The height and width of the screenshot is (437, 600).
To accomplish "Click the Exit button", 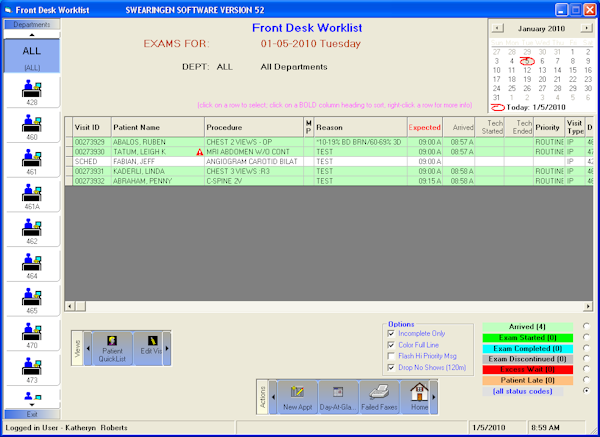I will tap(32, 414).
